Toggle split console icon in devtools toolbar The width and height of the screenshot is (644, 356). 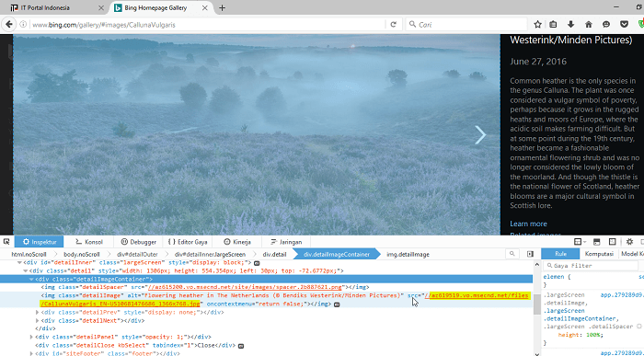coord(597,242)
